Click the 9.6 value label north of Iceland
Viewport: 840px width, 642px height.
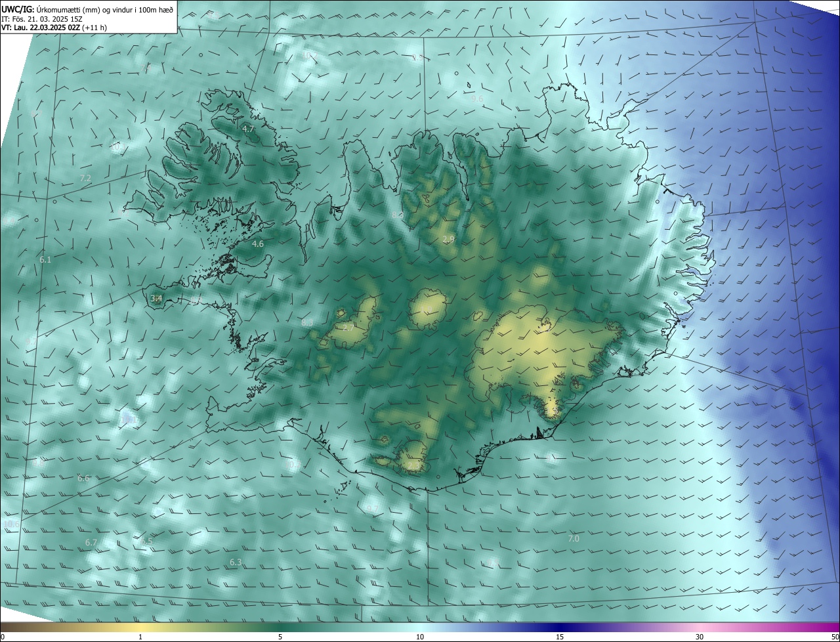(477, 99)
